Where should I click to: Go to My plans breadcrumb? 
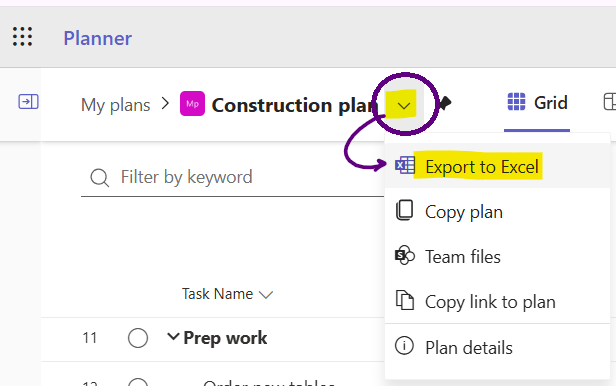116,105
